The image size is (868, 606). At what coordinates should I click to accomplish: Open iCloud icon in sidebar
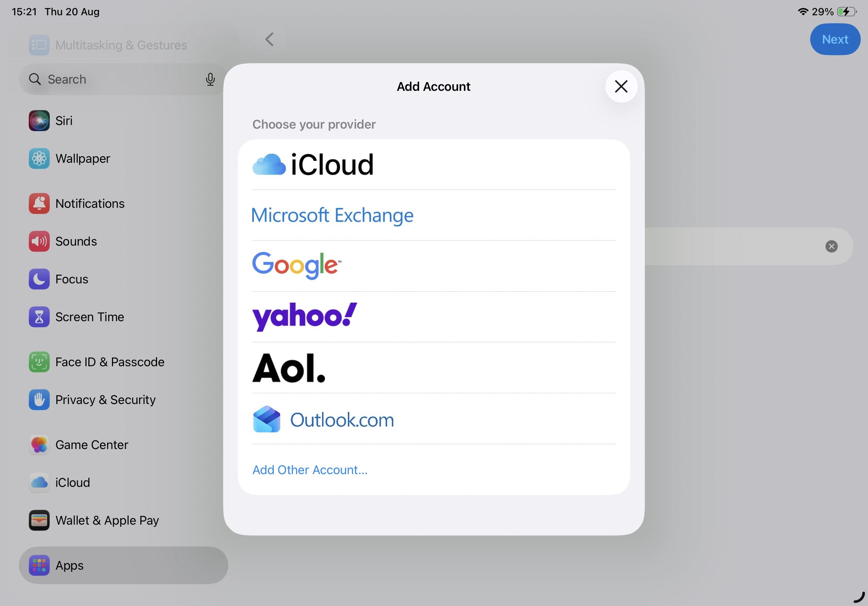39,482
